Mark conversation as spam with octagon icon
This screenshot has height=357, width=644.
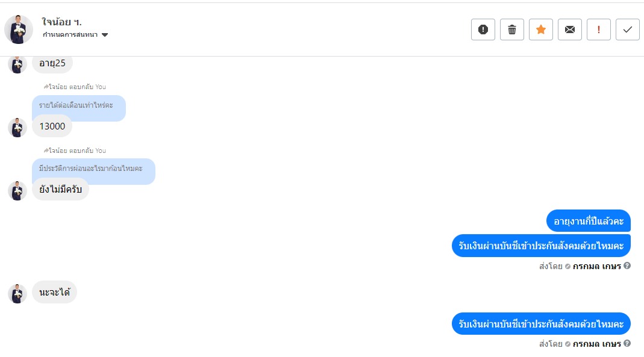click(x=483, y=29)
